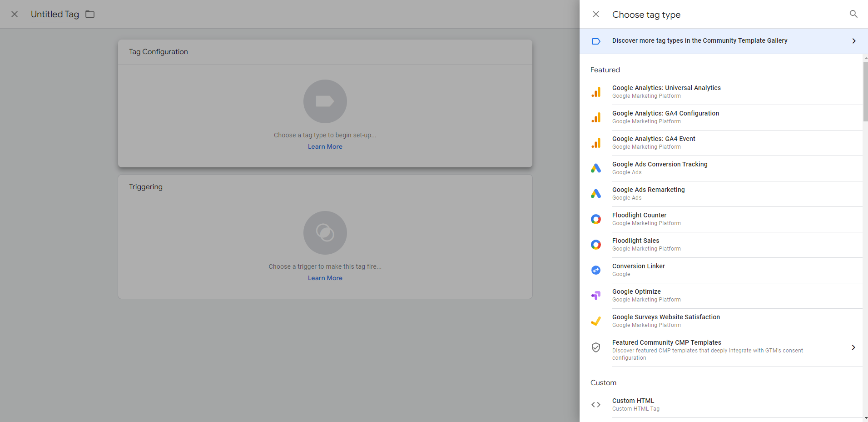Click the Google Optimize icon
This screenshot has height=422, width=868.
596,296
